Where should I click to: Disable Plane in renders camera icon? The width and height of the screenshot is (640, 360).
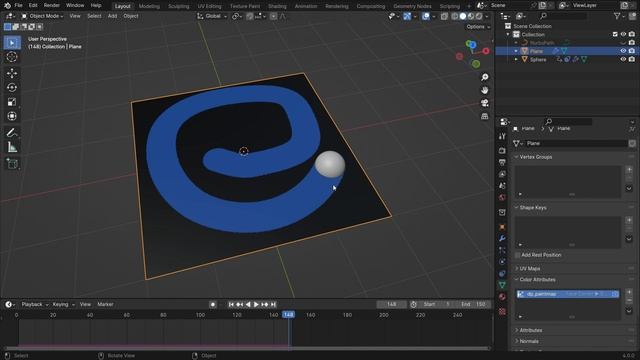click(632, 51)
